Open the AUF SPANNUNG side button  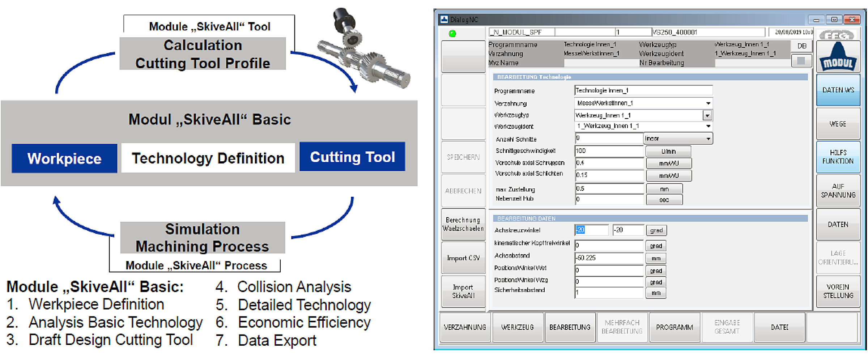pyautogui.click(x=838, y=191)
